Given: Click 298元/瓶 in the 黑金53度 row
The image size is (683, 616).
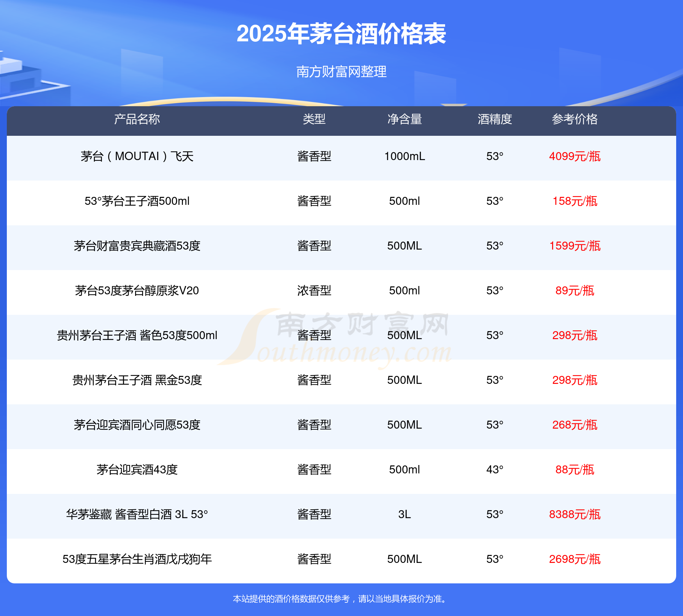Looking at the screenshot, I should coord(575,380).
